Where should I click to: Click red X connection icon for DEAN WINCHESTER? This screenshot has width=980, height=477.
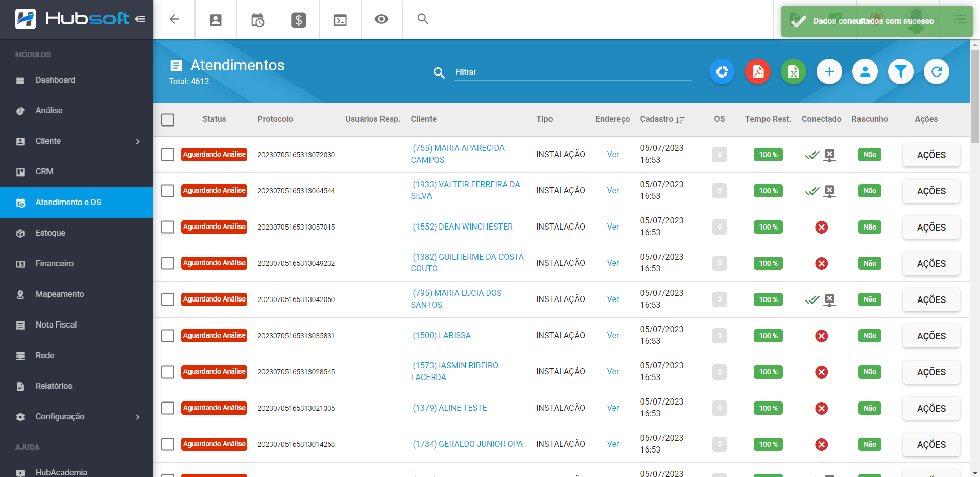click(821, 227)
